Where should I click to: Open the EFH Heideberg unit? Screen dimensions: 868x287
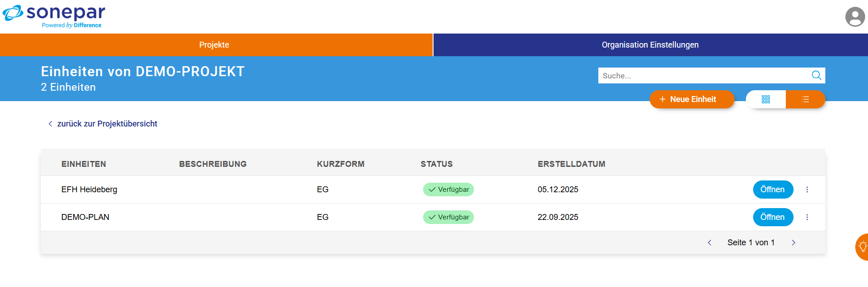point(773,190)
